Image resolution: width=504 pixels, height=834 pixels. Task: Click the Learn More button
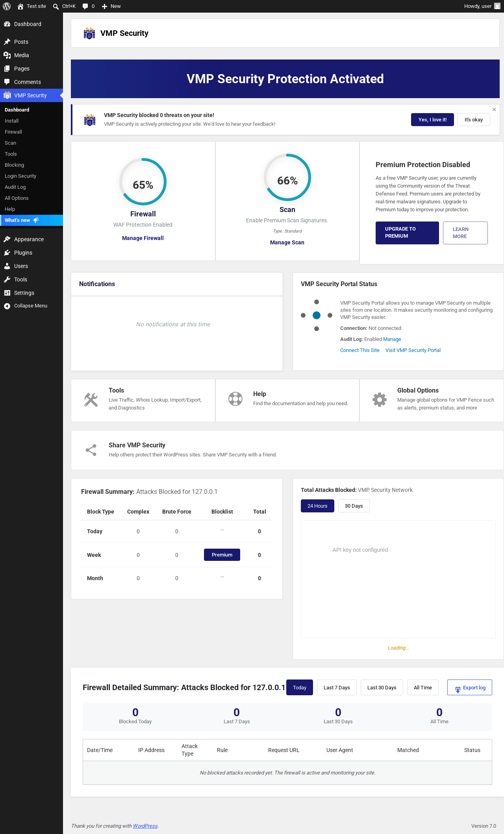(465, 233)
